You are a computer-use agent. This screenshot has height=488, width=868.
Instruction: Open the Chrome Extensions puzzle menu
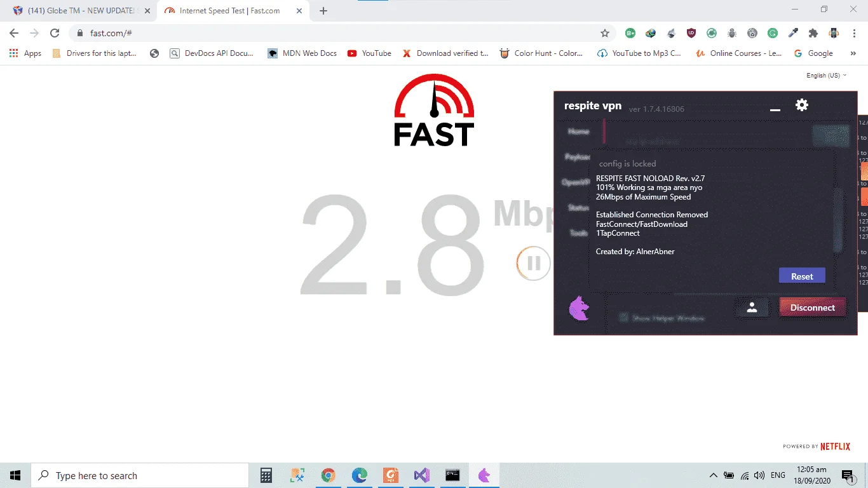(x=813, y=33)
